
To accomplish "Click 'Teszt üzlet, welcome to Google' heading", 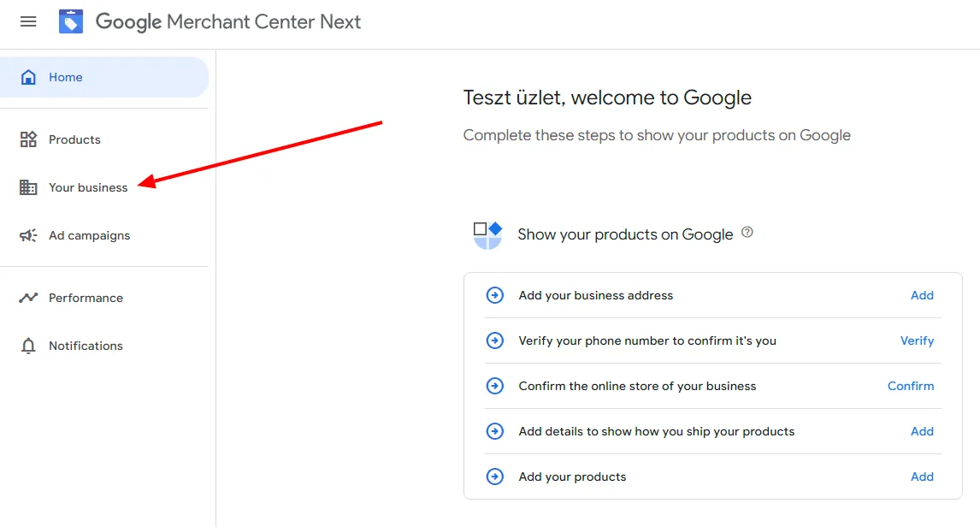I will pos(607,98).
